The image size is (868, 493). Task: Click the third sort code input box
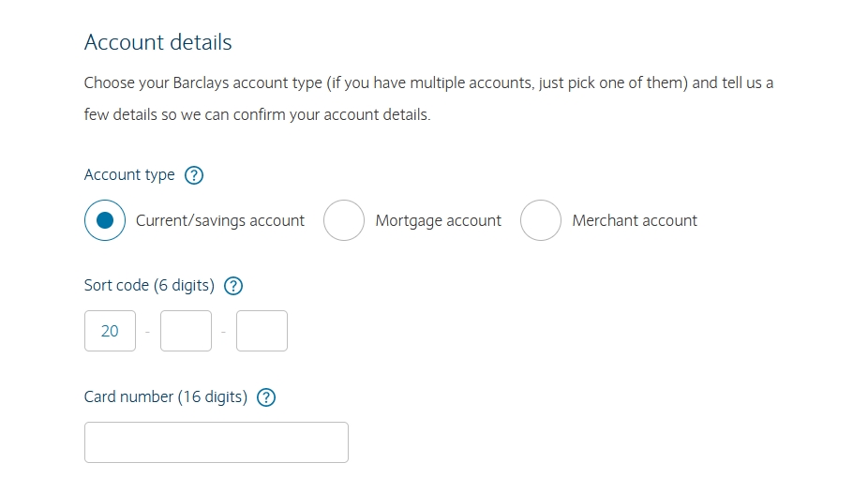point(262,331)
